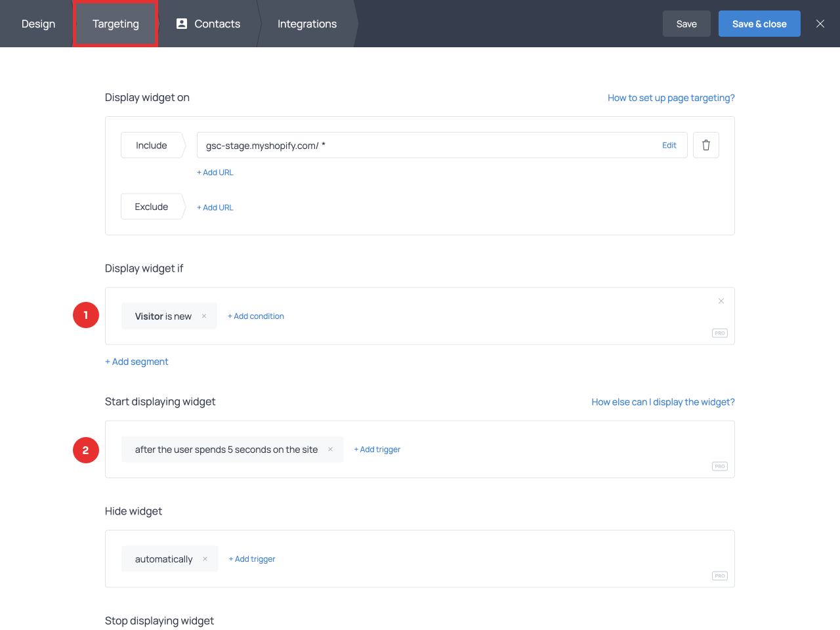Open the Contacts tab

(x=209, y=24)
